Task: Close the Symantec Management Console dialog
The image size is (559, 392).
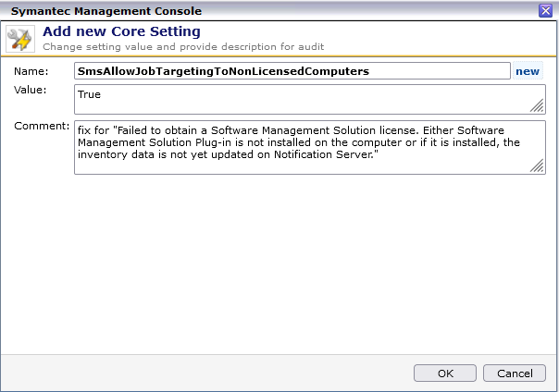Action: (x=545, y=9)
